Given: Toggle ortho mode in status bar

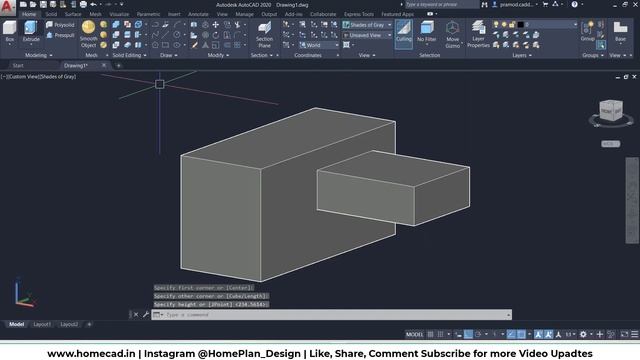Looking at the screenshot, I should pyautogui.click(x=468, y=334).
